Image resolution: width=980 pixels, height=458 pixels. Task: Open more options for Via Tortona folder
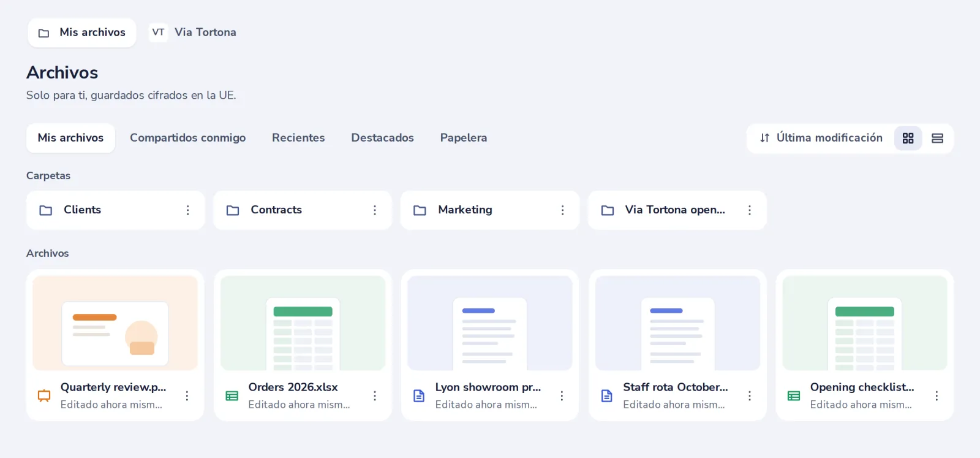pos(749,210)
